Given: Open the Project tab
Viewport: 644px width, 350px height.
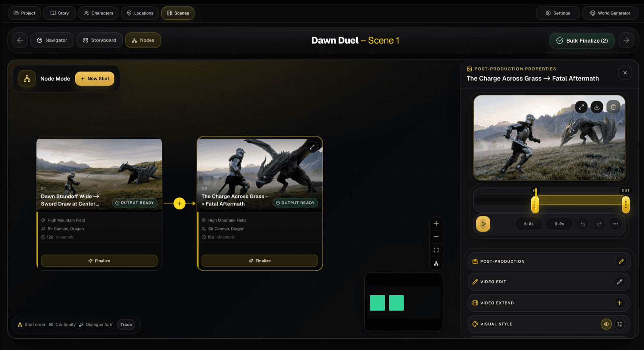Looking at the screenshot, I should [24, 13].
